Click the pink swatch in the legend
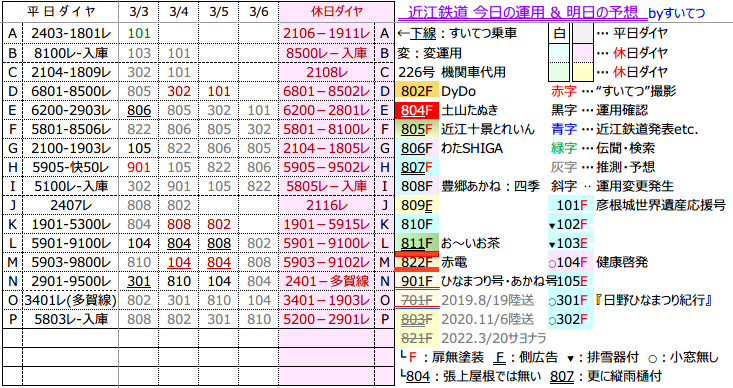 tap(582, 53)
